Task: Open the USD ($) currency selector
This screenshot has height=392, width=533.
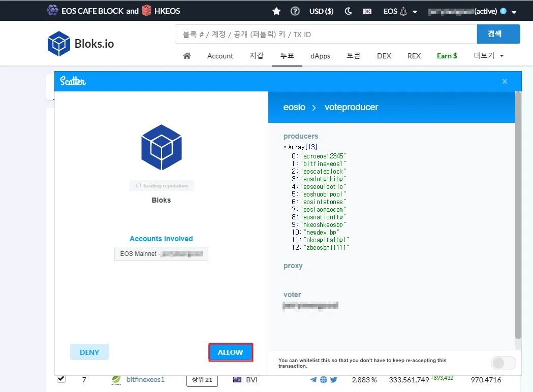Action: click(321, 11)
